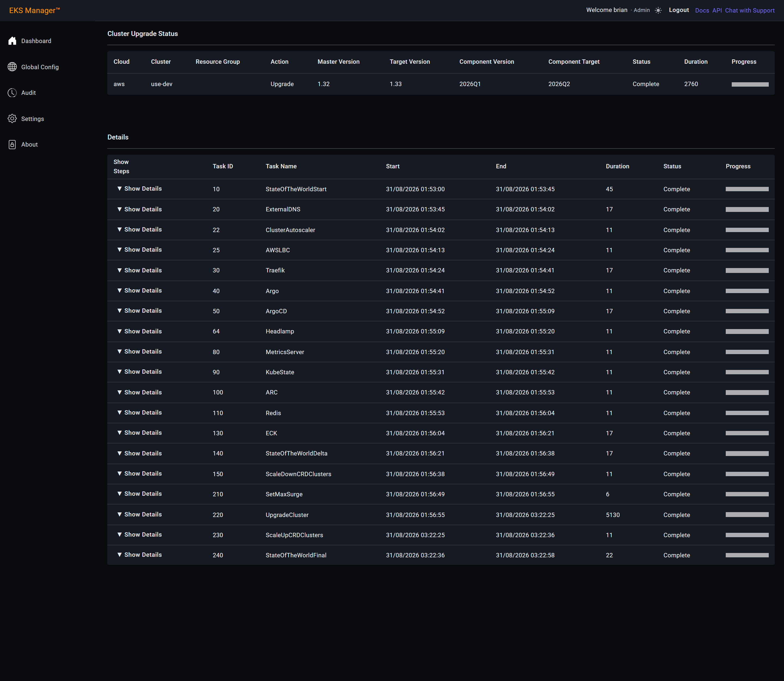Expand Show Details for ScaleUpCRDClusters
The height and width of the screenshot is (681, 784).
click(139, 534)
